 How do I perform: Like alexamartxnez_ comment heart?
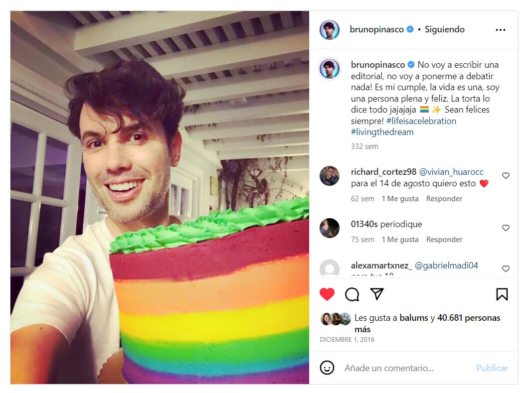tap(506, 268)
